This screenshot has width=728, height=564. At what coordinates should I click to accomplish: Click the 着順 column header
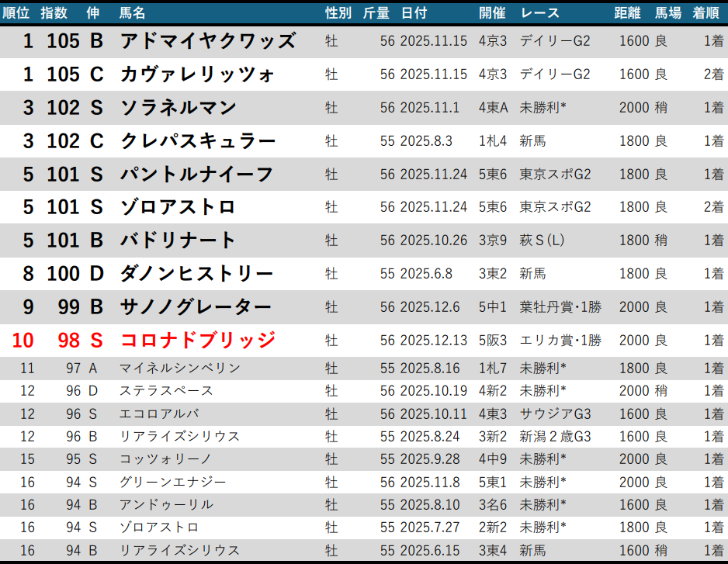(705, 13)
